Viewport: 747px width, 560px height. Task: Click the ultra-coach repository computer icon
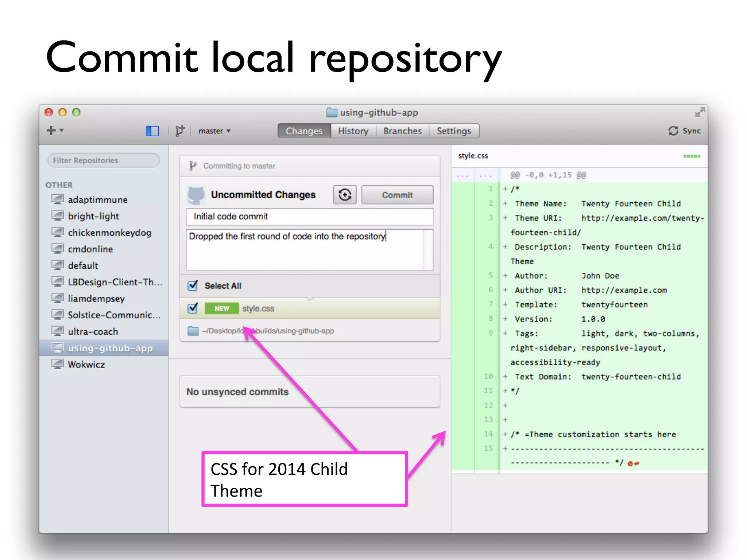(x=57, y=331)
